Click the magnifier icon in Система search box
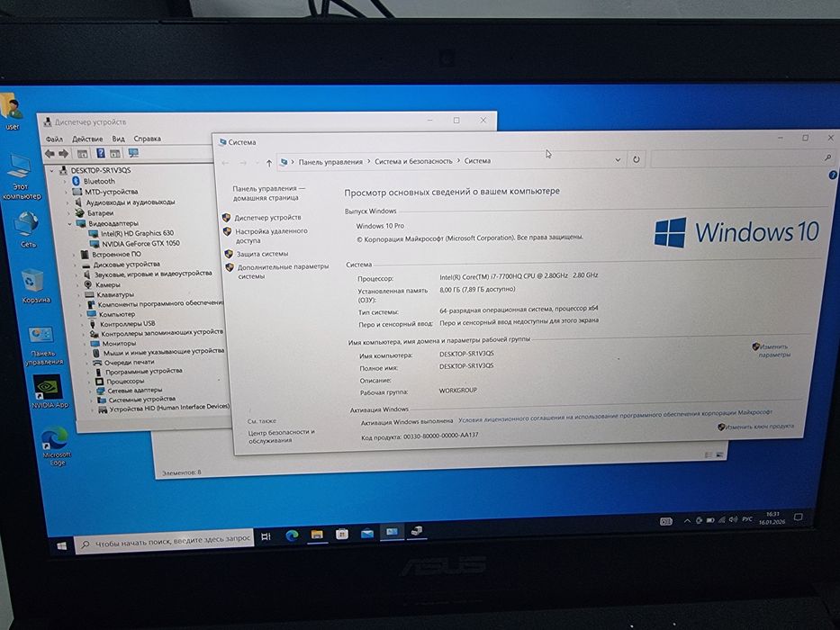The height and width of the screenshot is (630, 840). 827,157
